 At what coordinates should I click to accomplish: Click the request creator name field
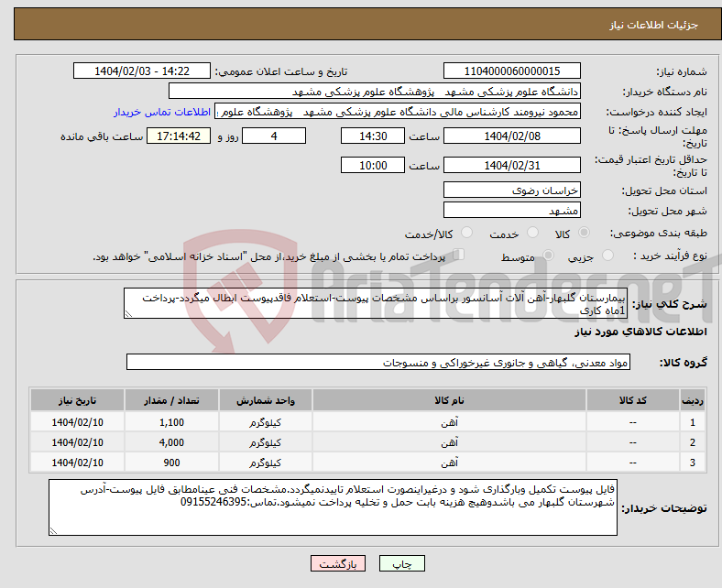[398, 112]
